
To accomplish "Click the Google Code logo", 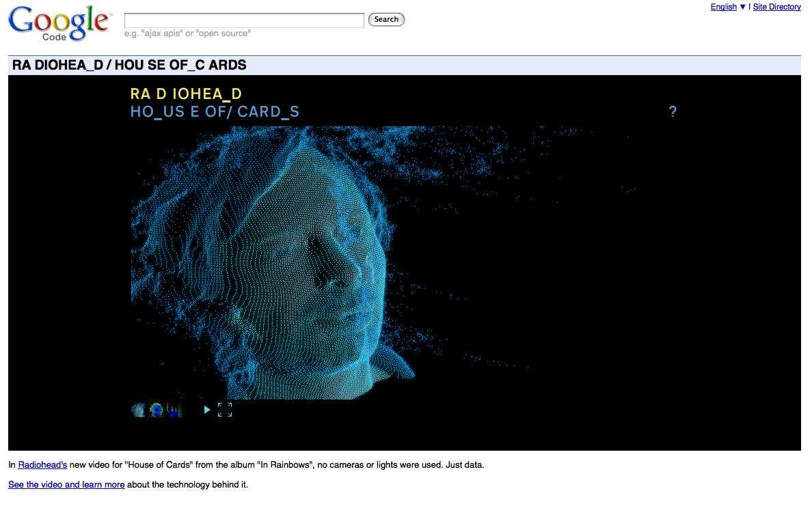I will [60, 23].
